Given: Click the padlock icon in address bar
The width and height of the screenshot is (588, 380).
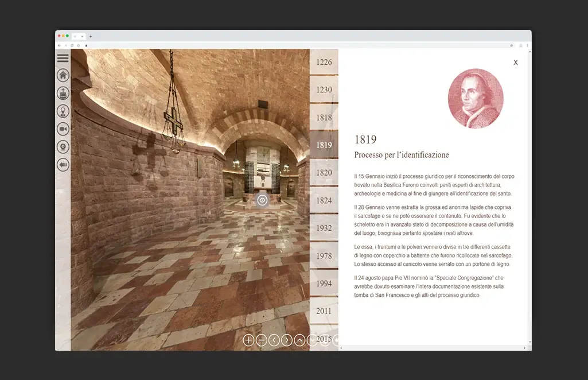Looking at the screenshot, I should (x=86, y=45).
